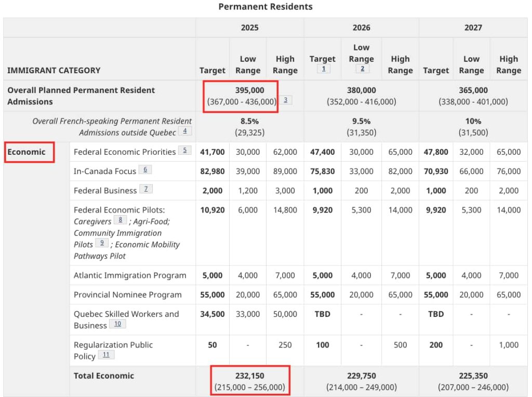The height and width of the screenshot is (397, 532).
Task: Click footnote 3 next to 2025 overall admissions
Action: click(285, 100)
